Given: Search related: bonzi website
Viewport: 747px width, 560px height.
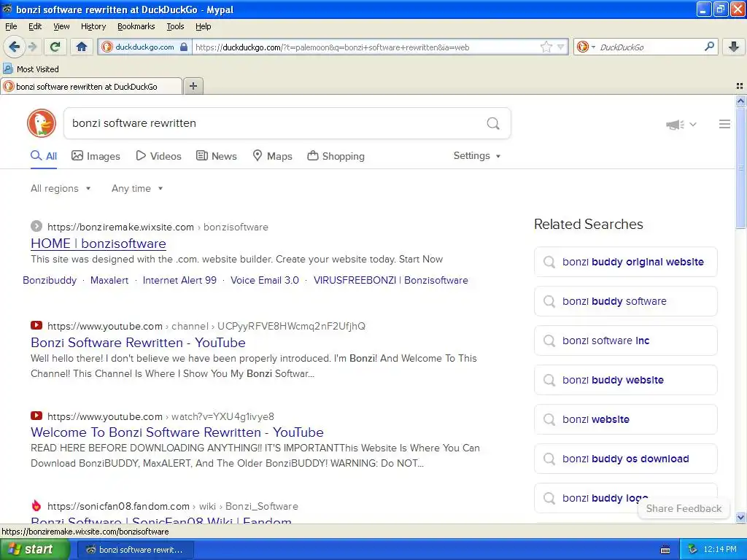Looking at the screenshot, I should (625, 419).
